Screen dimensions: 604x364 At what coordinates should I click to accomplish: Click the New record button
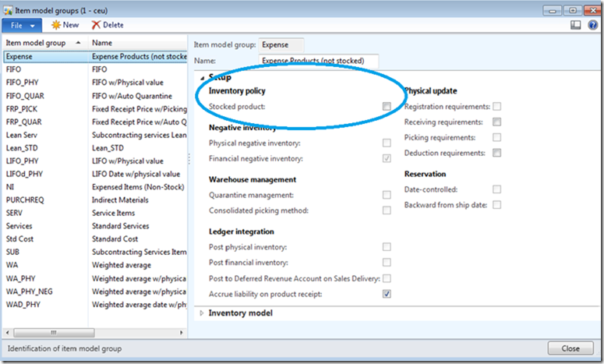point(65,25)
